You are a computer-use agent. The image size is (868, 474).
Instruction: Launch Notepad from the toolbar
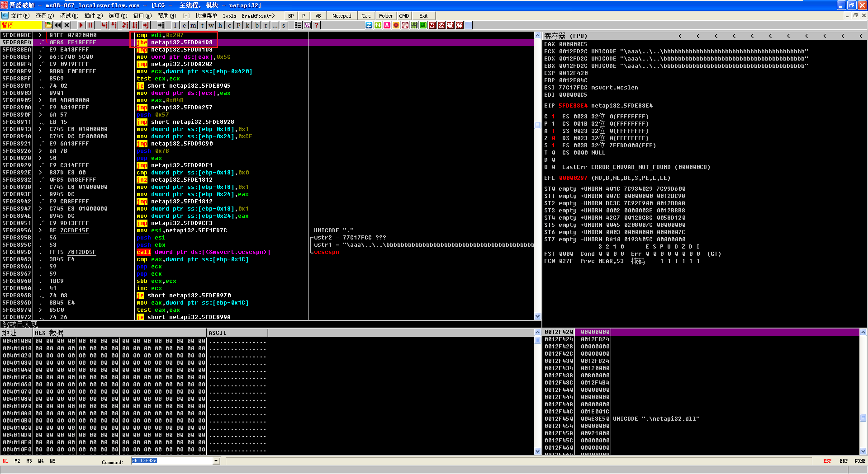click(342, 16)
